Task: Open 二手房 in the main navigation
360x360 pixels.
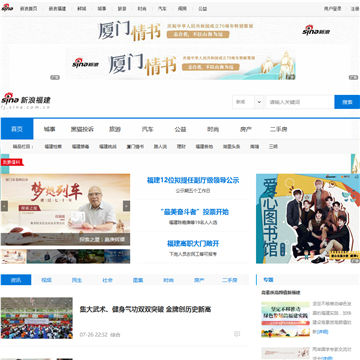Action: click(278, 129)
